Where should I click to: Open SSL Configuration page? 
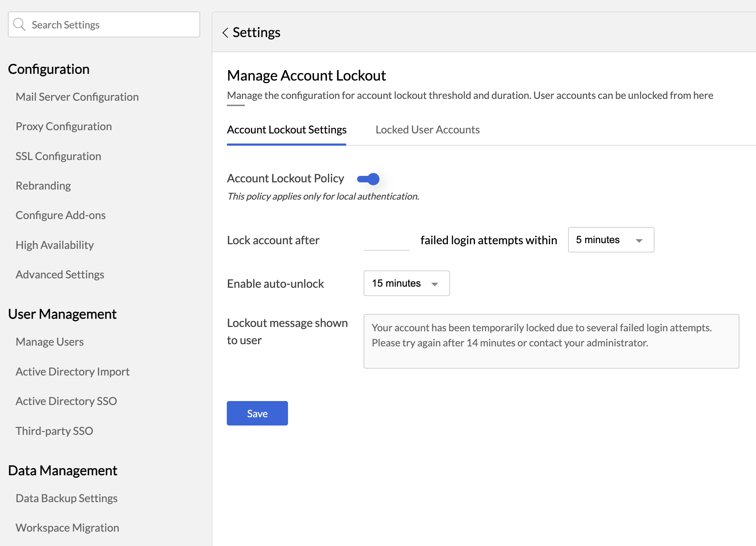point(58,156)
